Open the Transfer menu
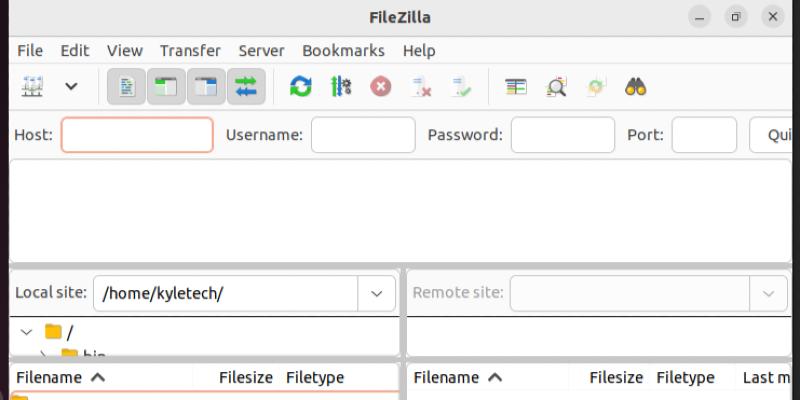Image resolution: width=800 pixels, height=400 pixels. click(x=190, y=50)
